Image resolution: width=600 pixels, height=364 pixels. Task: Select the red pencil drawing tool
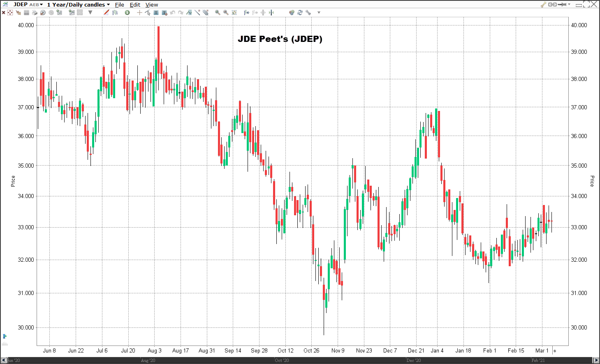pyautogui.click(x=107, y=12)
